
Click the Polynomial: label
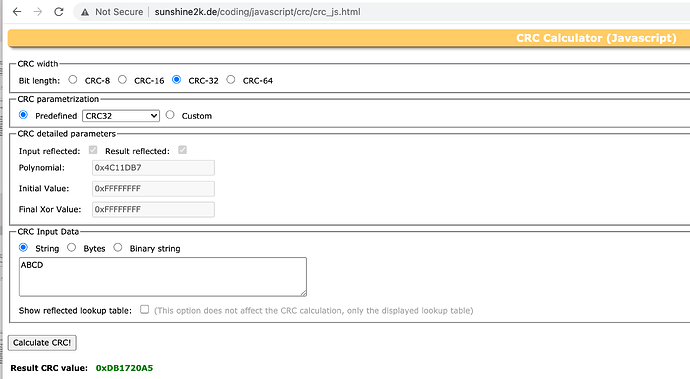tap(41, 168)
